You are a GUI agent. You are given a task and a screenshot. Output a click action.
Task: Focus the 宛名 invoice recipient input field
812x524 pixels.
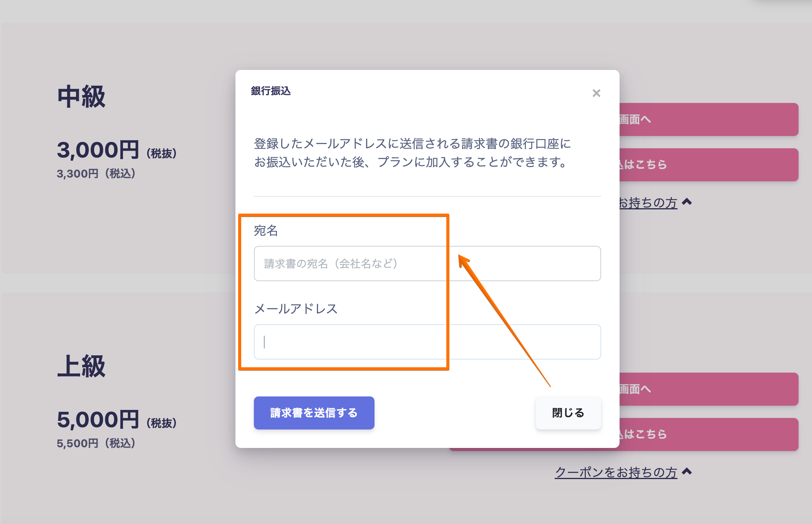(427, 264)
